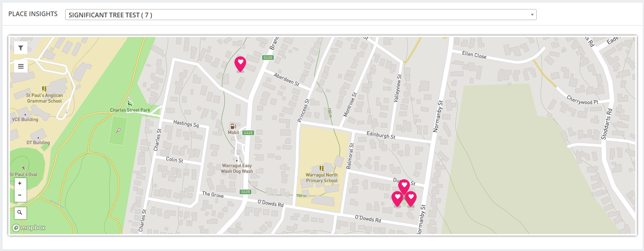644x251 pixels.
Task: Click the Ellen Close street label
Action: pos(474,55)
